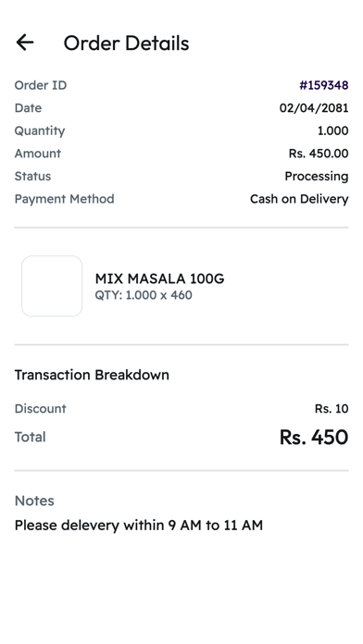Viewport: 363px width, 644px height.
Task: Tap the Payment Method label
Action: [65, 199]
